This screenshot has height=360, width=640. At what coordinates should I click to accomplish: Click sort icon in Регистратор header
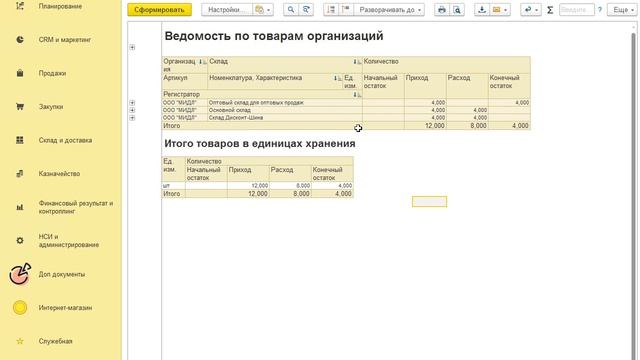[357, 94]
